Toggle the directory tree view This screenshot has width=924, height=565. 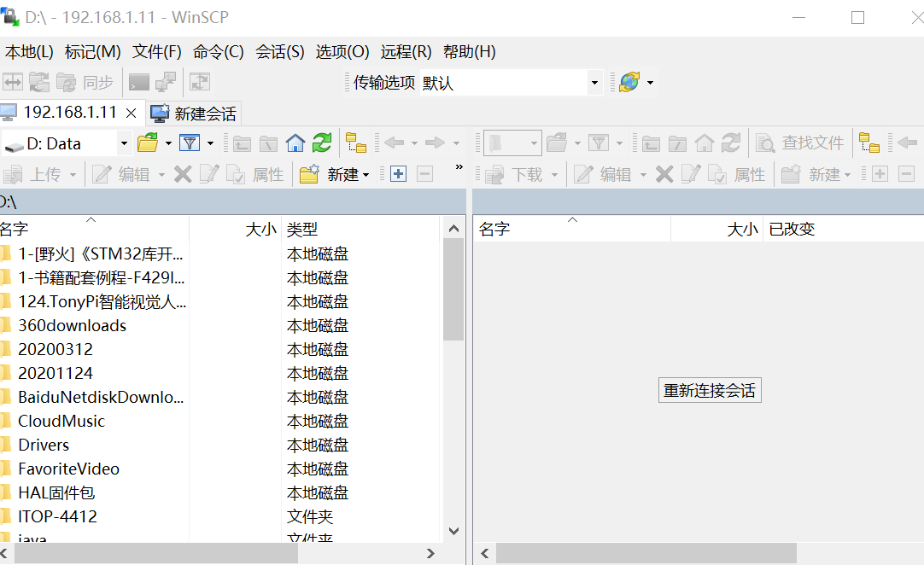[x=357, y=144]
